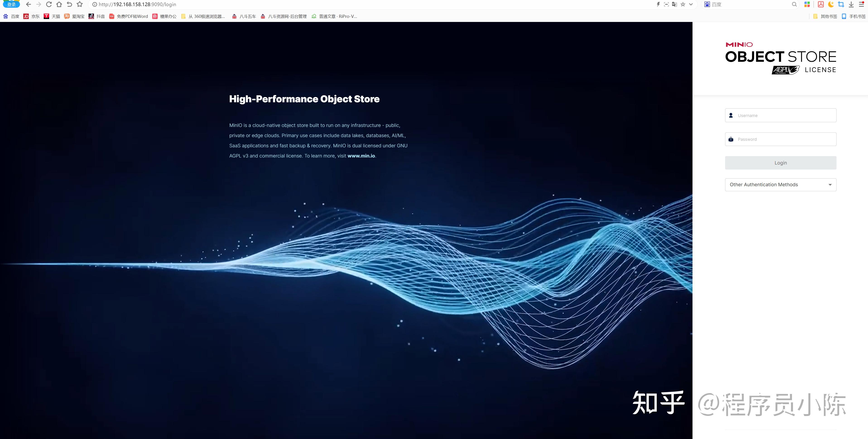Screen dimensions: 868x439
Task: Expand the address bar suggestions chevron
Action: pos(691,4)
